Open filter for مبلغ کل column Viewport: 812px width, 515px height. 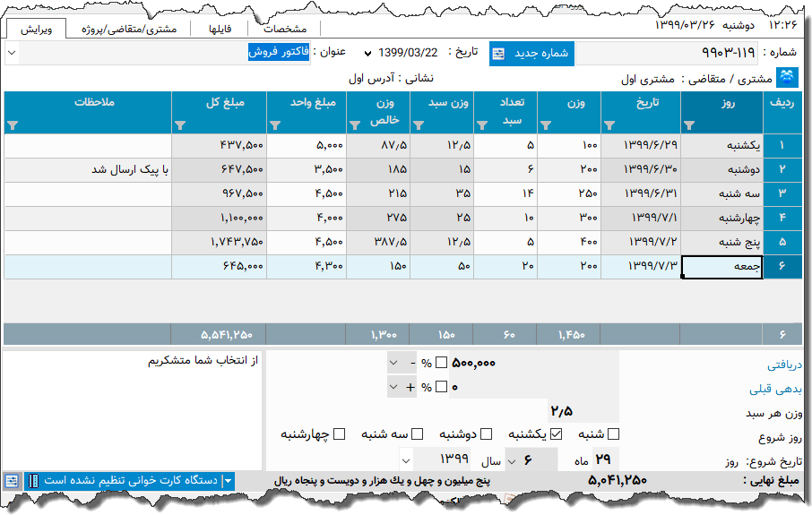[179, 125]
